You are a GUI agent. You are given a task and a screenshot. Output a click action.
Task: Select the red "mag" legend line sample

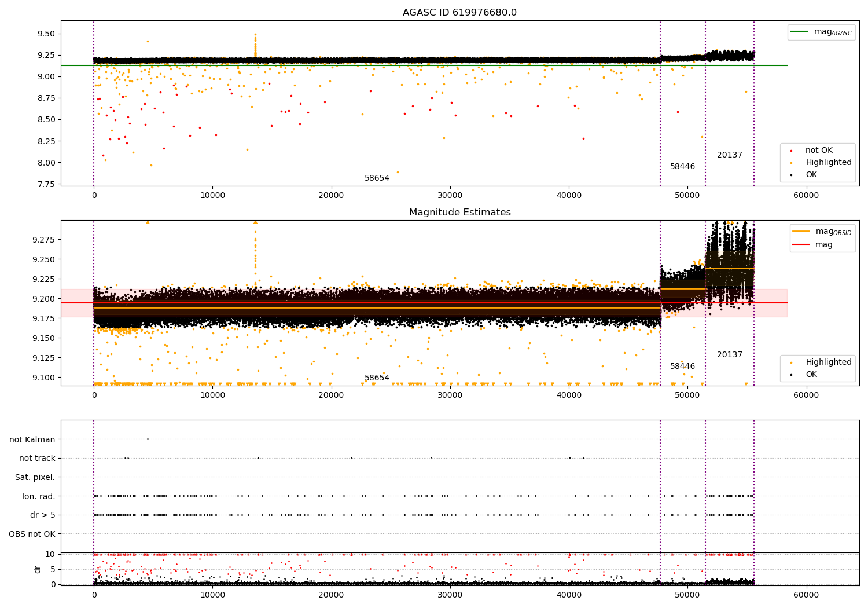[801, 245]
